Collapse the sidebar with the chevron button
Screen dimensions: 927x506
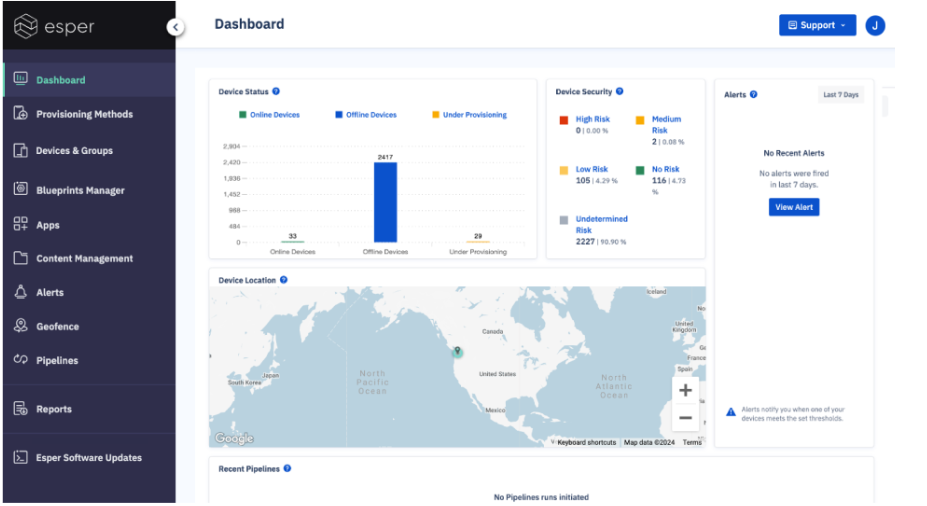[176, 27]
